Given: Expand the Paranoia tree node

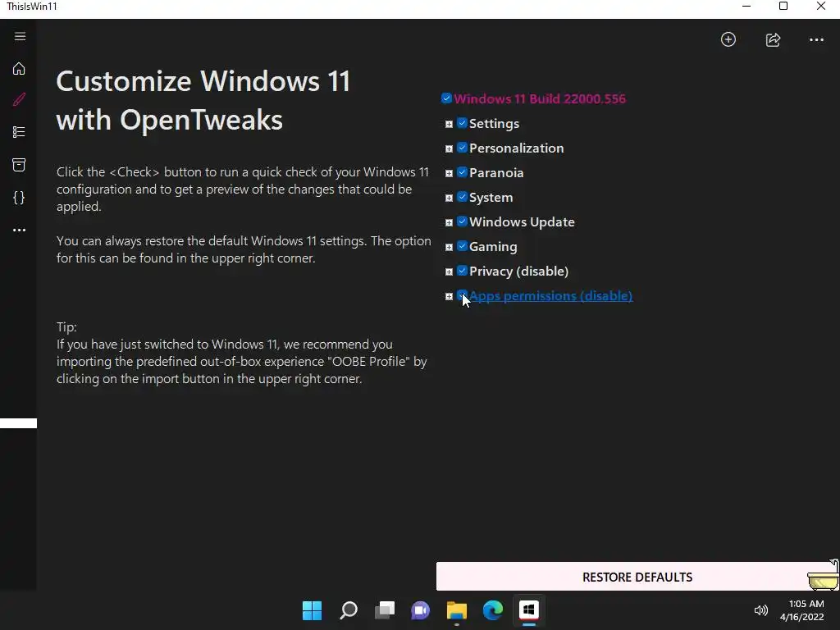Looking at the screenshot, I should (x=449, y=174).
